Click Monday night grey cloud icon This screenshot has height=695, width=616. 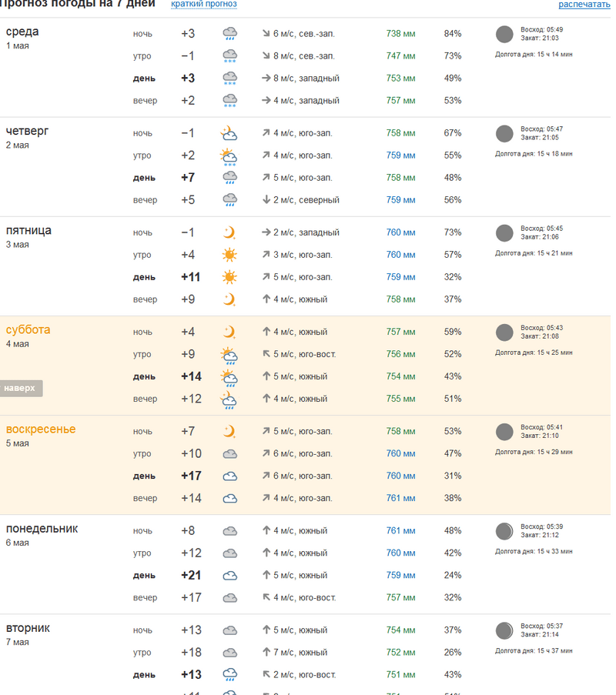229,531
